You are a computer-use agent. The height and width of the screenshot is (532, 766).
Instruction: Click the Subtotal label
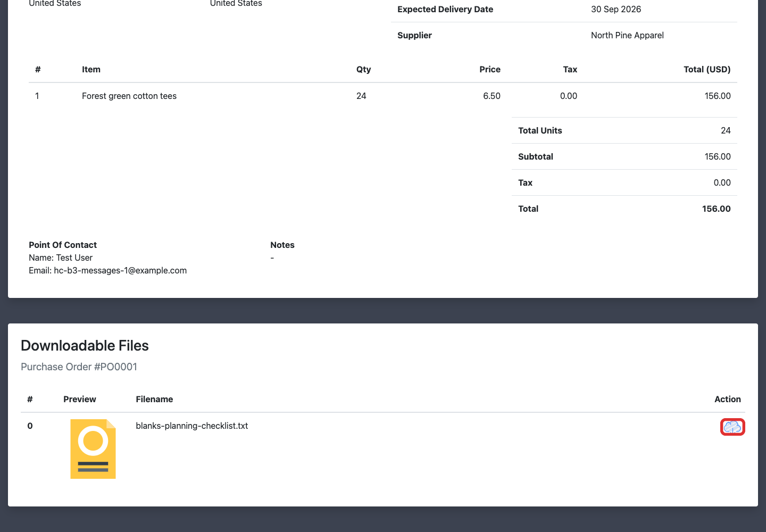point(536,156)
